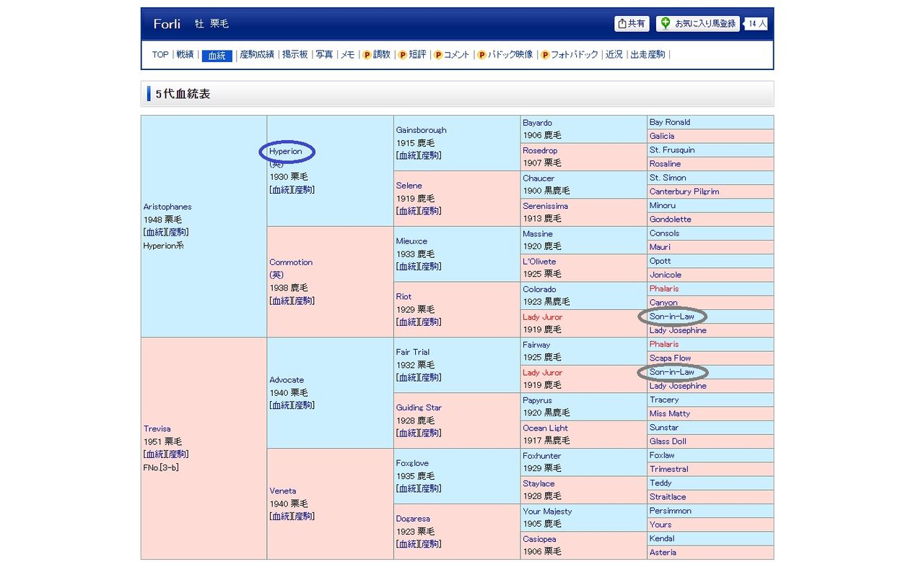Screen dimensions: 924x565
Task: Open the 近況 tab
Action: point(614,55)
